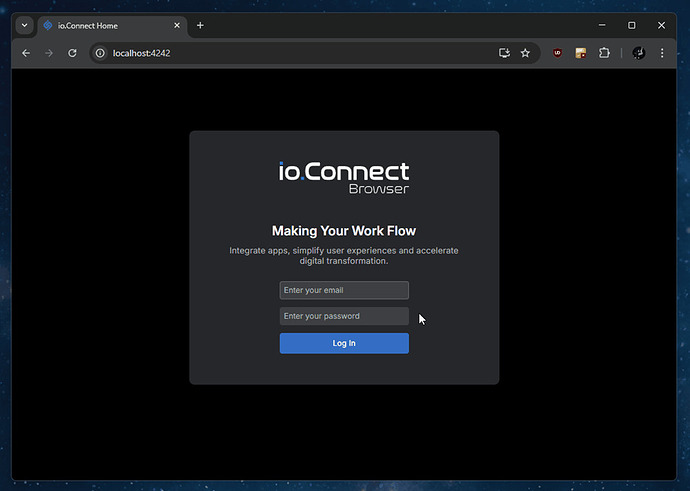Select the io.Connect Home tab
The height and width of the screenshot is (491, 690).
tap(112, 26)
